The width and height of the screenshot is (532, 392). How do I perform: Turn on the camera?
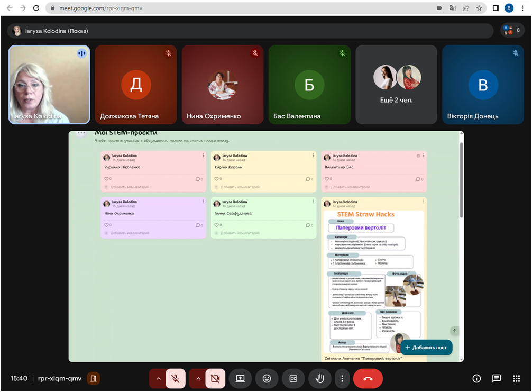click(215, 379)
